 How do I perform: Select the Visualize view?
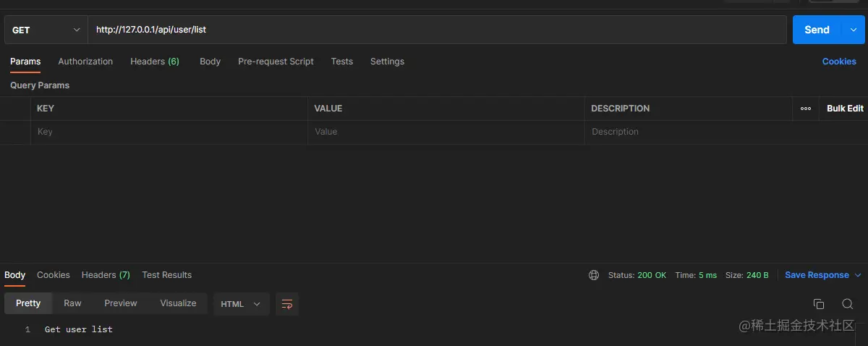tap(178, 303)
